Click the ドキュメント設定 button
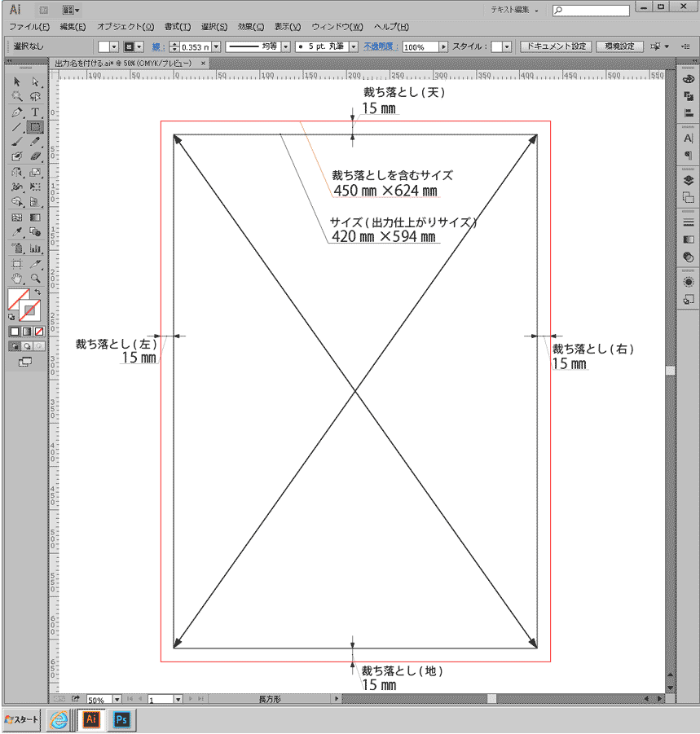Image resolution: width=700 pixels, height=734 pixels. pos(556,47)
